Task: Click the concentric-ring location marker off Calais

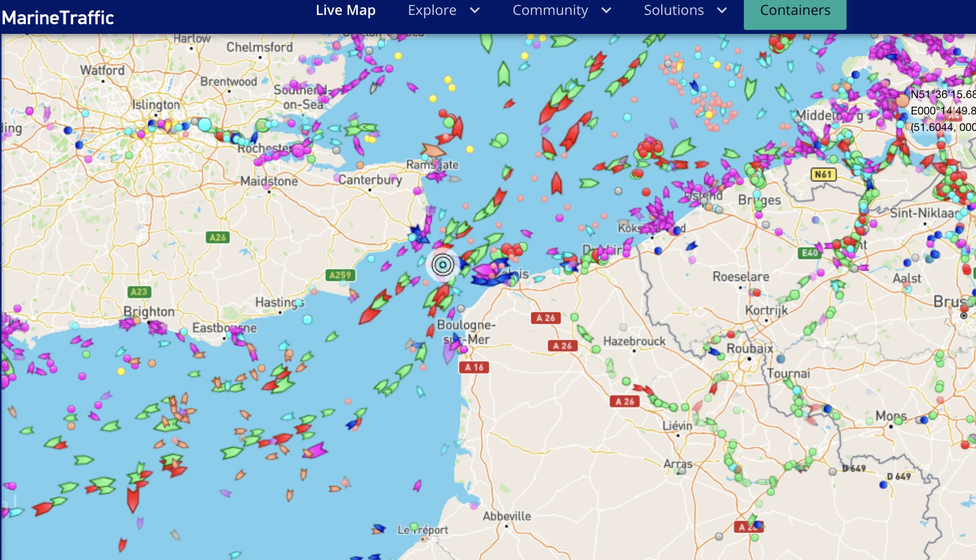Action: 442,265
